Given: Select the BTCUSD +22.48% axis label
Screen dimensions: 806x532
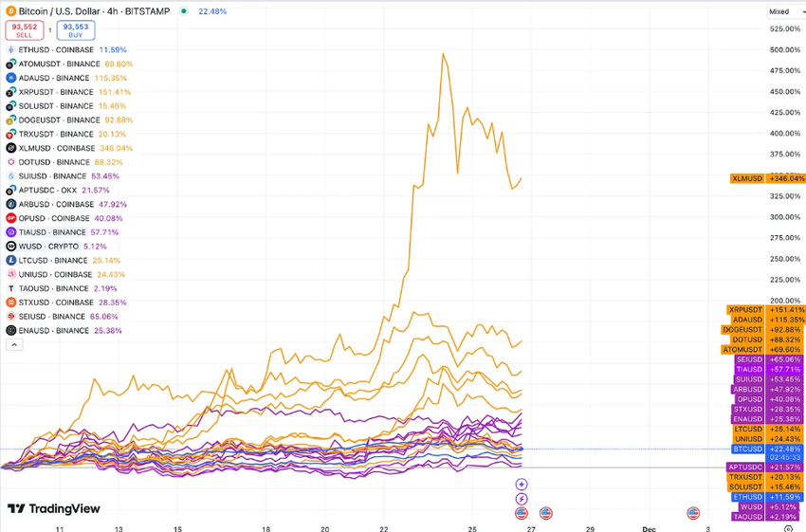Looking at the screenshot, I should (768, 449).
